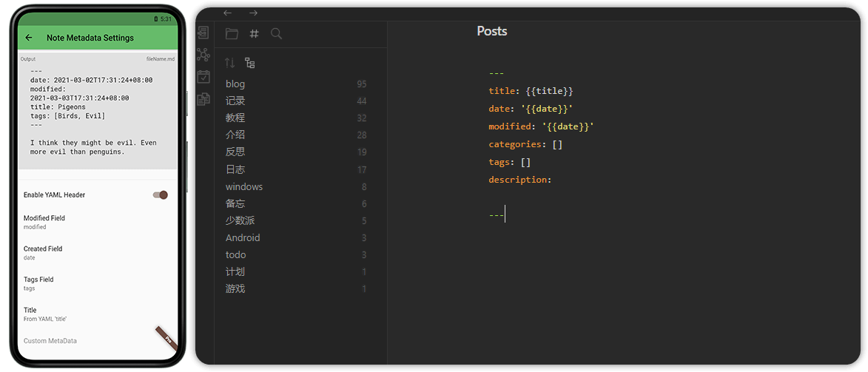Open the search magnifier icon
868x372 pixels.
[276, 34]
